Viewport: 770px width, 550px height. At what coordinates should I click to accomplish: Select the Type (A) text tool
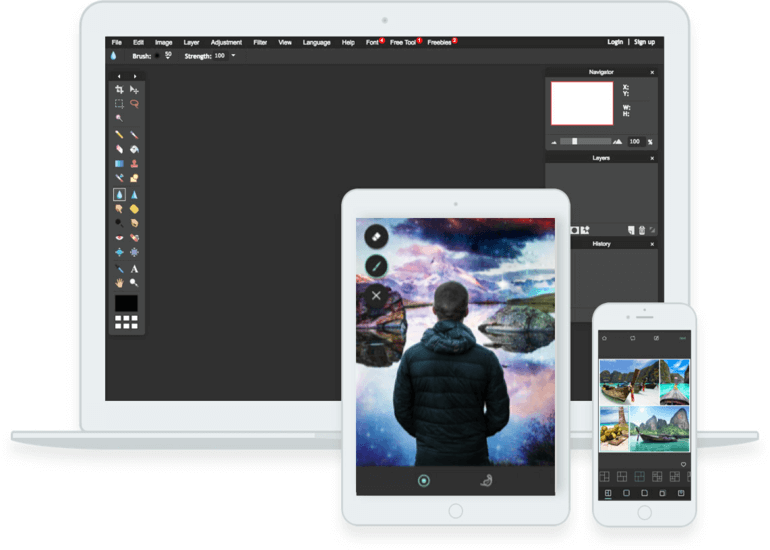134,269
